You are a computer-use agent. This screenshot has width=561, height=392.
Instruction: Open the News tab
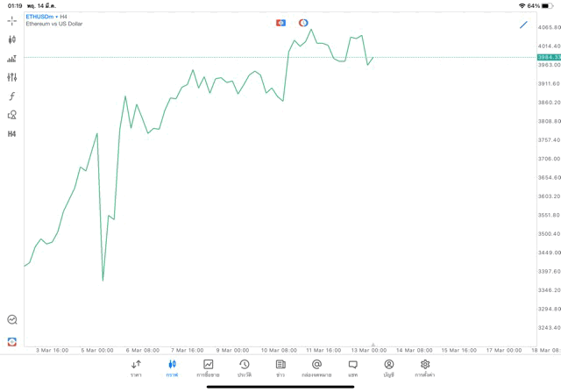click(x=280, y=367)
